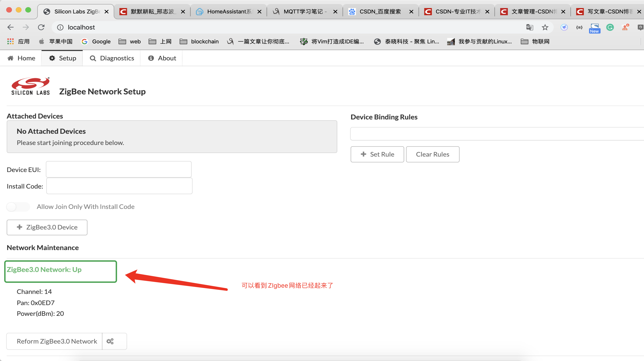Click the browser back arrow
The image size is (644, 361).
pos(11,27)
